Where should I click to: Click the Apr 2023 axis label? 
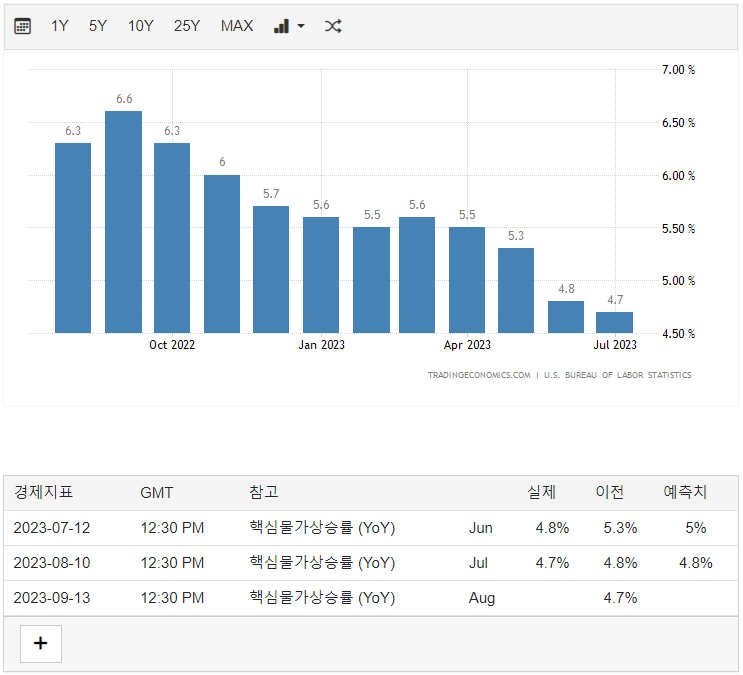[467, 345]
